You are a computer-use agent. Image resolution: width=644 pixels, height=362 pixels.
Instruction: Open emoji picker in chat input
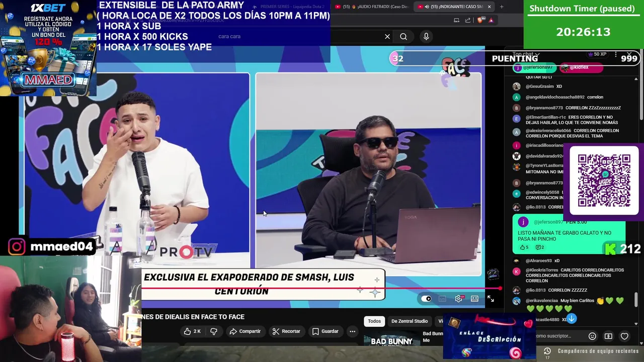592,336
